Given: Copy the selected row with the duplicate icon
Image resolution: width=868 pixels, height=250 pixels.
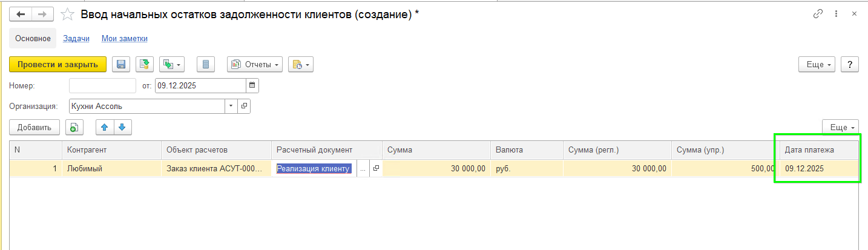Looking at the screenshot, I should (x=73, y=127).
